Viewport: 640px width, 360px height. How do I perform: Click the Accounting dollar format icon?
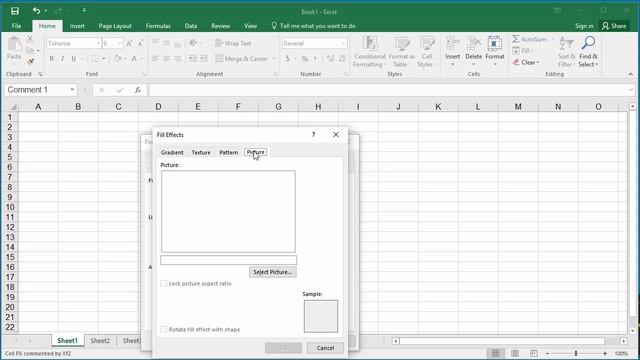pos(288,59)
